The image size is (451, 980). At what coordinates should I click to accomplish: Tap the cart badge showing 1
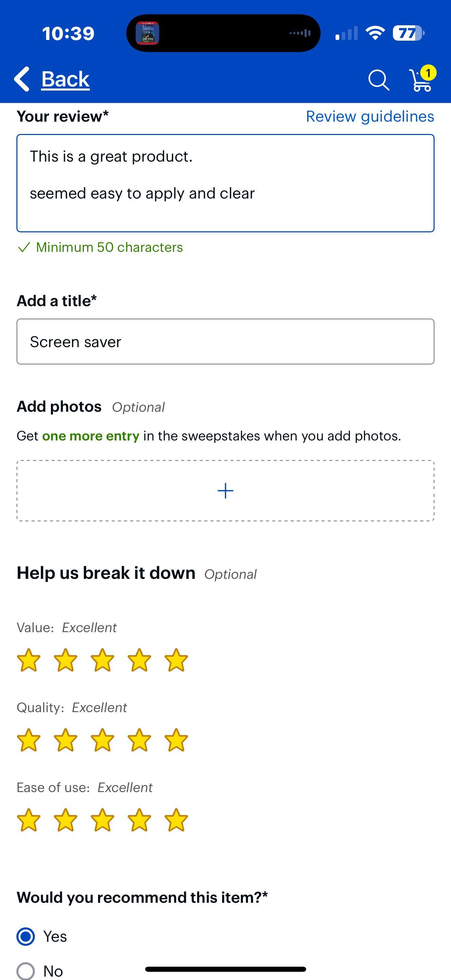[428, 73]
